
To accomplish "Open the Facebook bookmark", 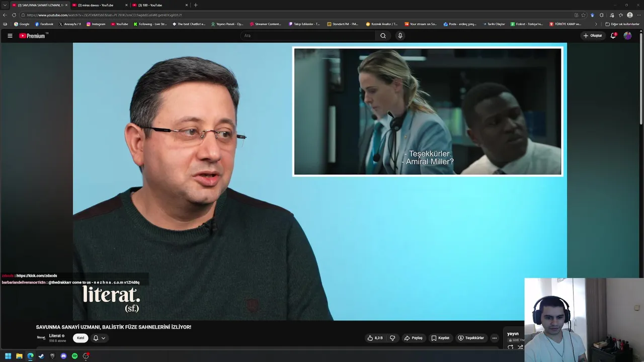I will [x=44, y=24].
